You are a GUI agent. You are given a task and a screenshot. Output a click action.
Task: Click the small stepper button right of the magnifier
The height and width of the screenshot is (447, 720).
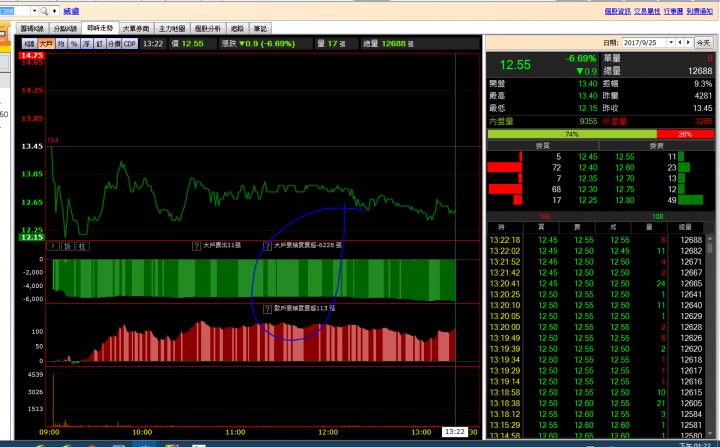pos(54,11)
